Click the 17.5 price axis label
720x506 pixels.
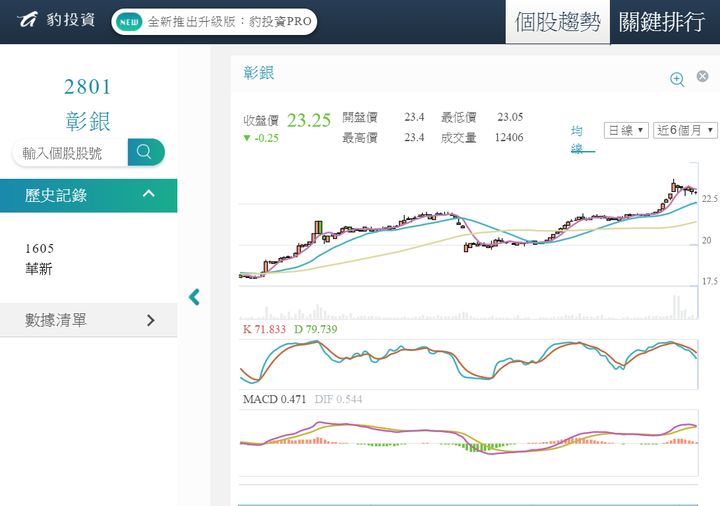pyautogui.click(x=709, y=281)
